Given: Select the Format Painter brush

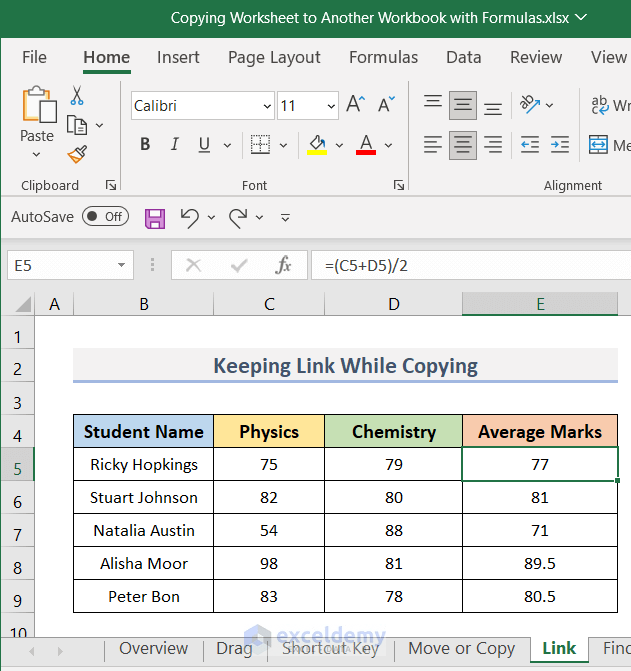Looking at the screenshot, I should click(x=77, y=154).
